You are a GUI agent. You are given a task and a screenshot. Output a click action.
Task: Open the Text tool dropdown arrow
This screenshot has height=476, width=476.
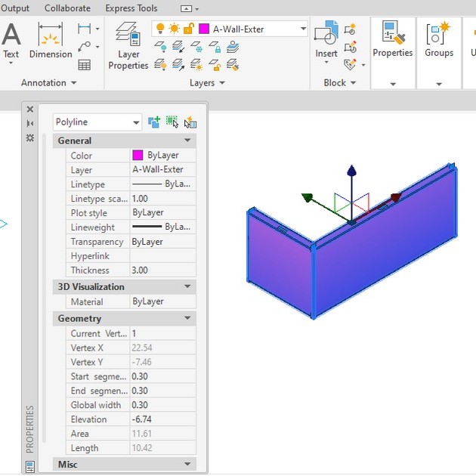pos(11,63)
